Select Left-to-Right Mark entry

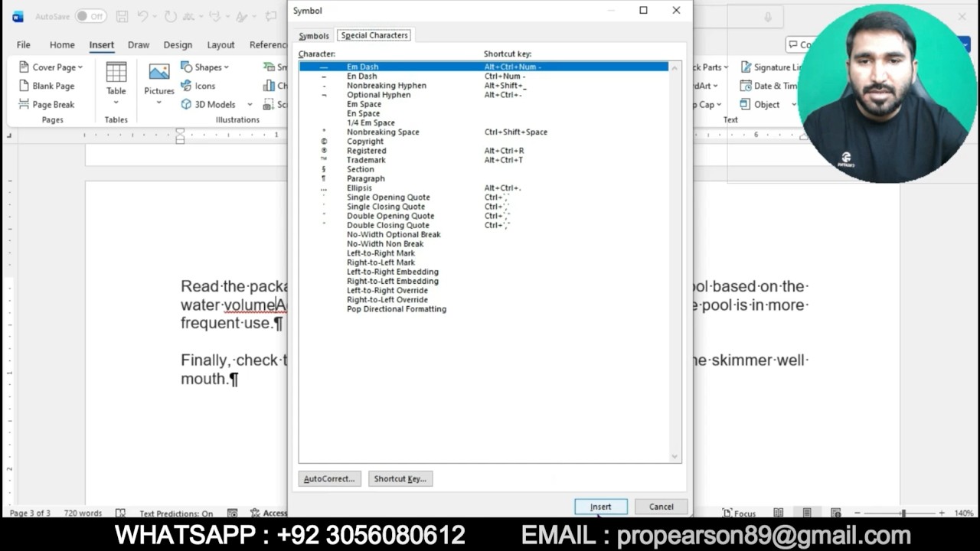click(x=484, y=253)
